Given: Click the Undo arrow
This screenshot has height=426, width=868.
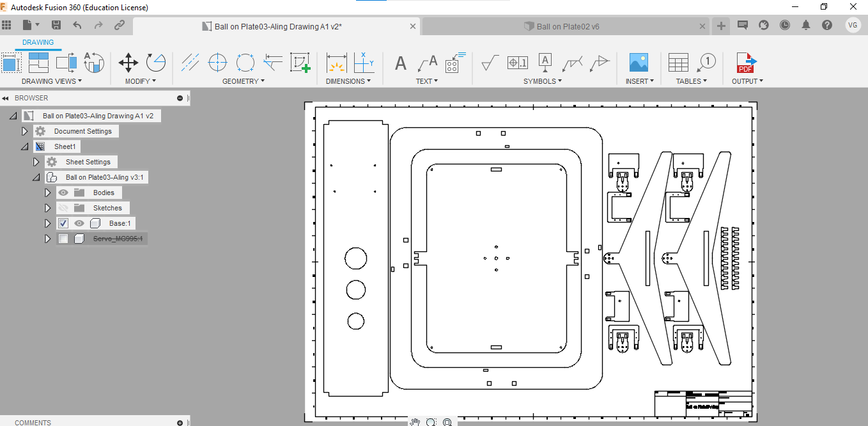Looking at the screenshot, I should coord(77,25).
